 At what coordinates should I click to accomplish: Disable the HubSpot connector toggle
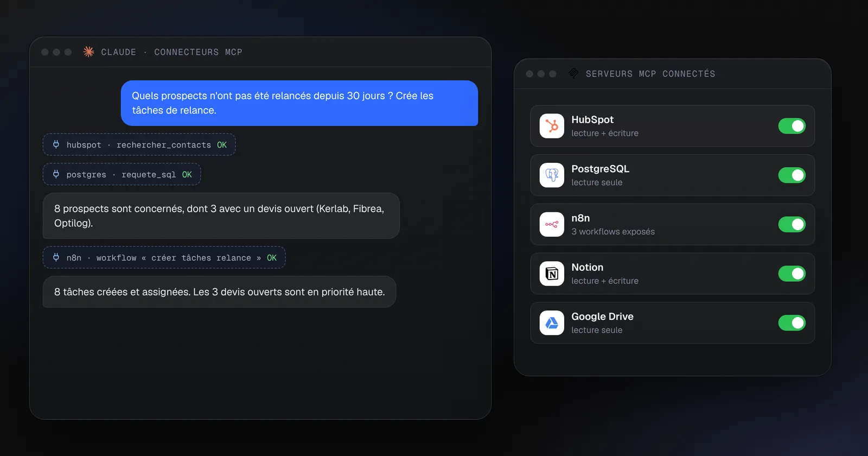tap(792, 126)
